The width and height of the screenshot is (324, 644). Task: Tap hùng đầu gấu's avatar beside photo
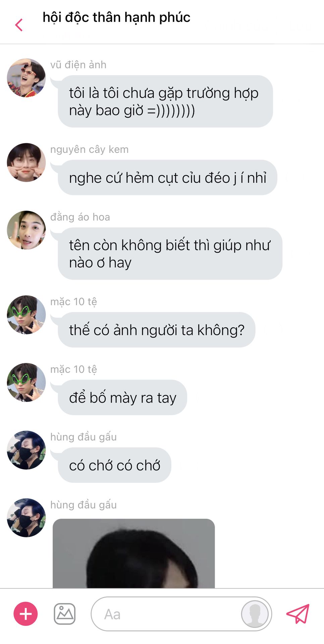coord(26,518)
